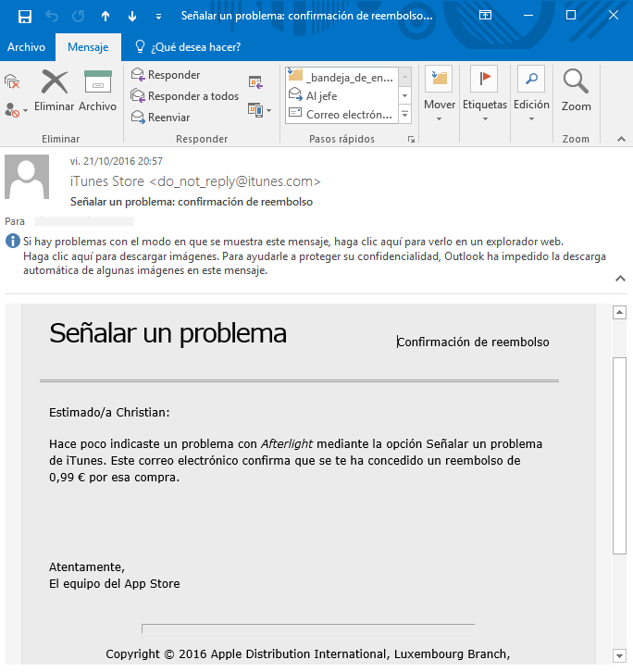Screen dimensions: 633x672
Task: Select Correo electrón... quick step
Action: (341, 114)
